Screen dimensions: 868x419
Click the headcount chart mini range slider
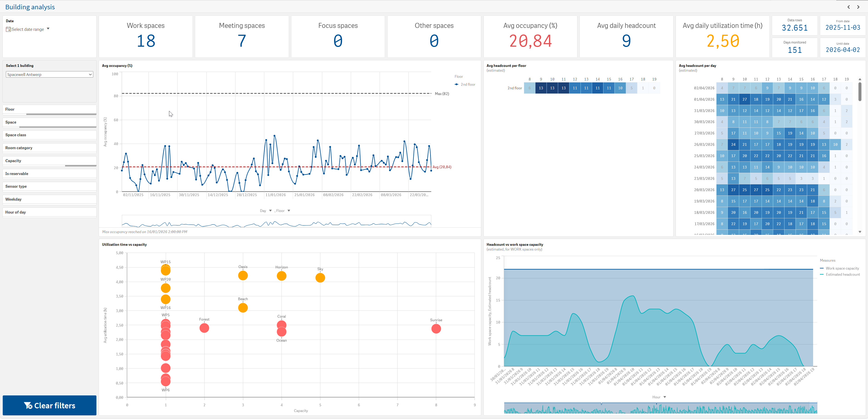[x=660, y=407]
